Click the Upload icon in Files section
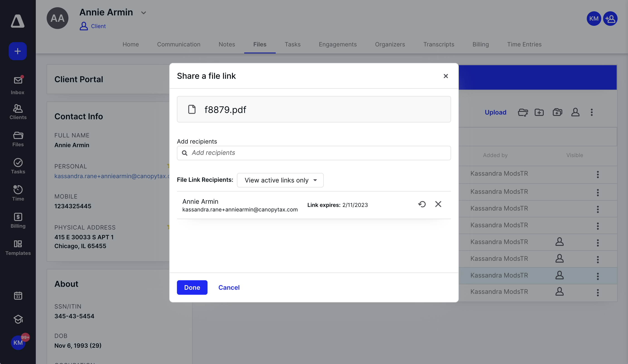 (495, 112)
